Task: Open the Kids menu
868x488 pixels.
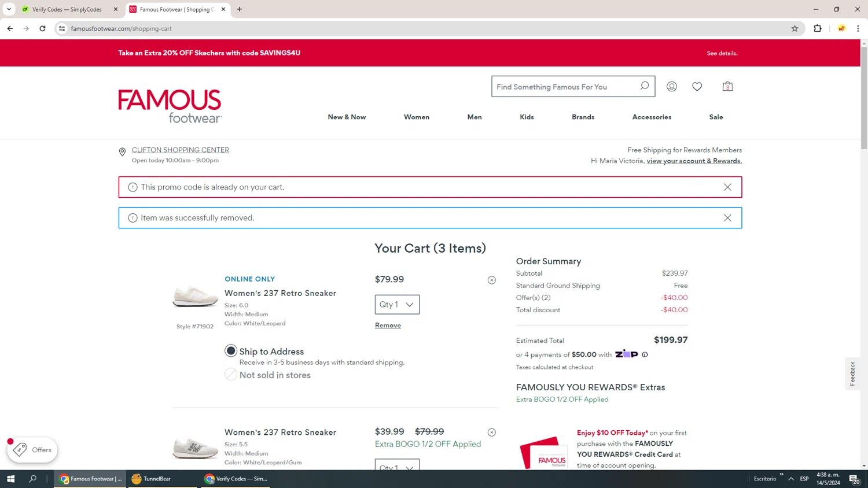Action: (x=527, y=117)
